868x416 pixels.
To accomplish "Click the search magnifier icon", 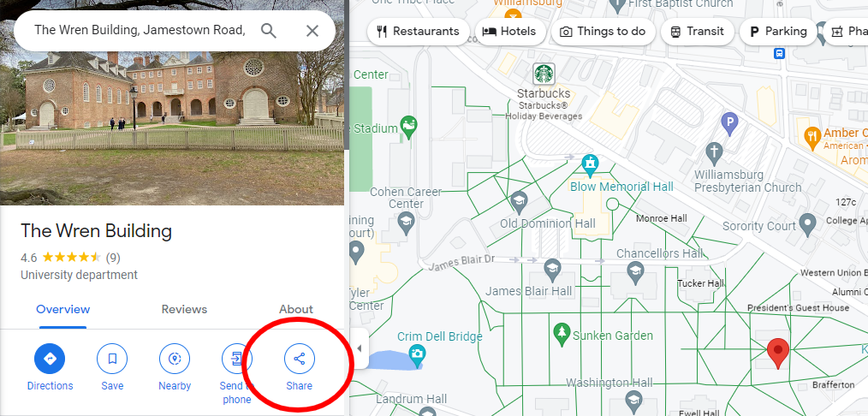I will (269, 31).
